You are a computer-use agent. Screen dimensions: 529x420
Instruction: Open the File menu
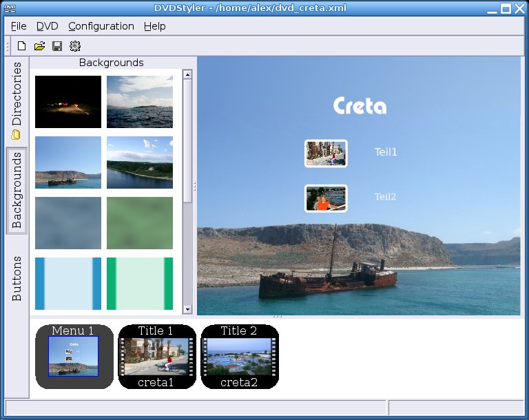tap(19, 26)
